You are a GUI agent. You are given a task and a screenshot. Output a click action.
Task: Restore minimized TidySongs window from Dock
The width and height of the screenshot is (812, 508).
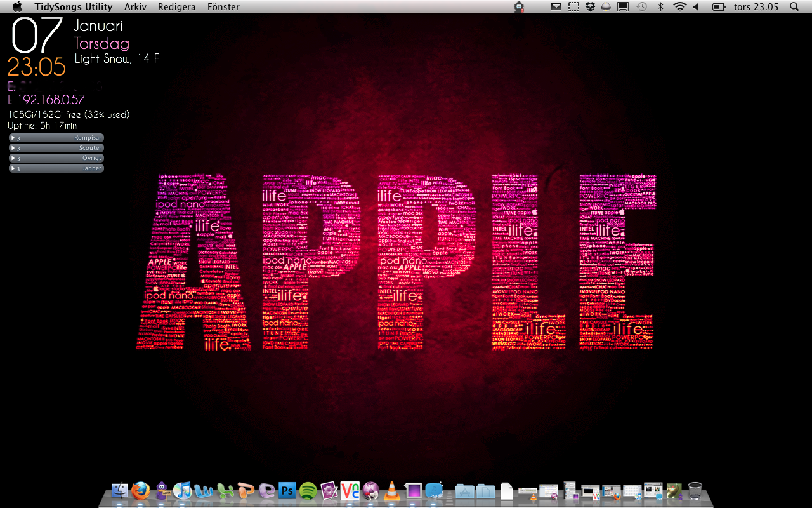coord(653,490)
